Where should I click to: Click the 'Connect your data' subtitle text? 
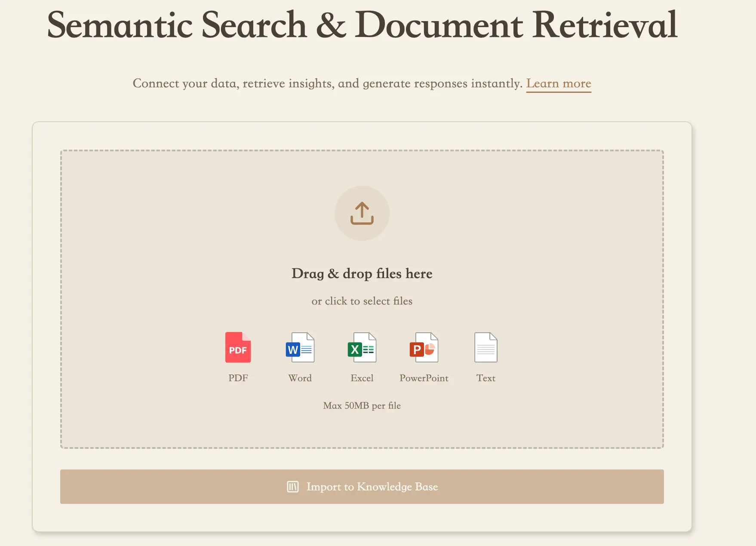[x=327, y=83]
